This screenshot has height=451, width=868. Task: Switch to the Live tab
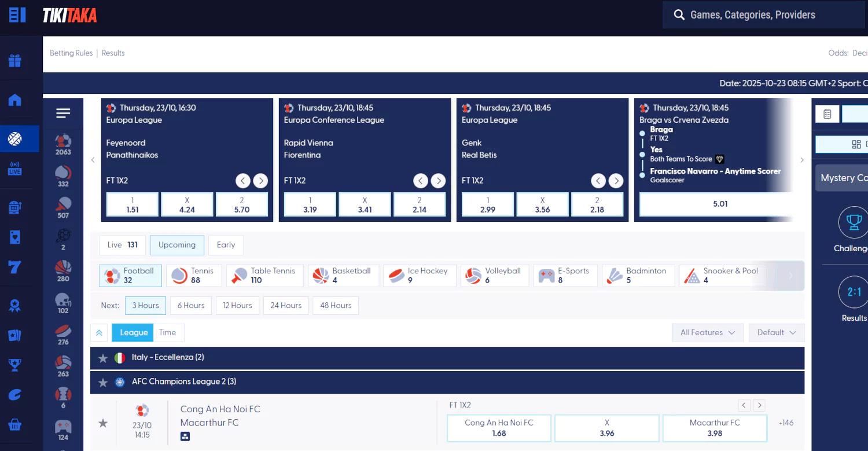(122, 245)
